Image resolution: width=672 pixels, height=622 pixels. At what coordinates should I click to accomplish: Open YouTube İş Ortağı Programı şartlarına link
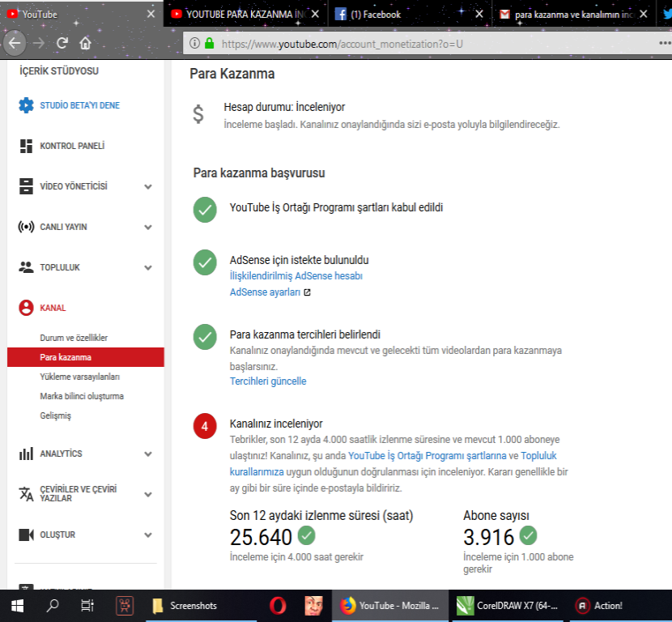tap(427, 456)
